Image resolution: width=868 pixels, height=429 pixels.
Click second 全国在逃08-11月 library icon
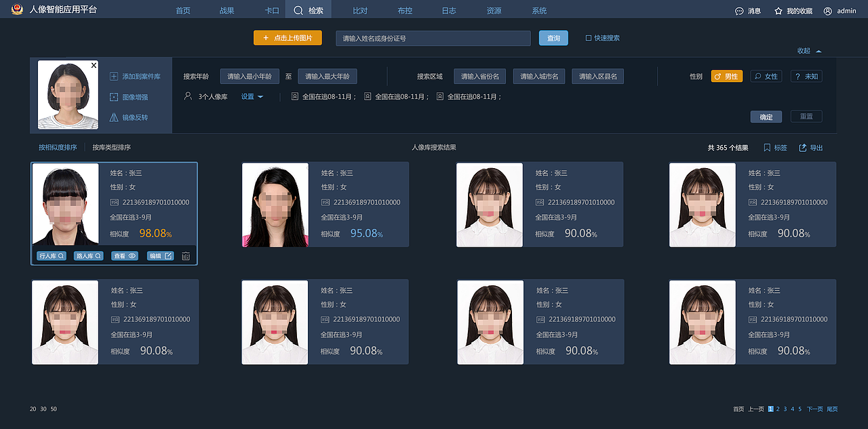click(368, 96)
